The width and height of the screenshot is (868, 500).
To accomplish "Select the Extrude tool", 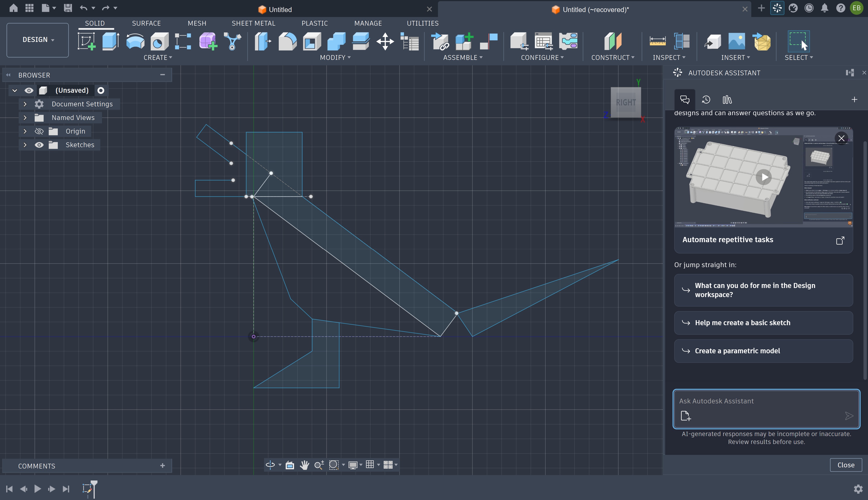I will pyautogui.click(x=111, y=41).
